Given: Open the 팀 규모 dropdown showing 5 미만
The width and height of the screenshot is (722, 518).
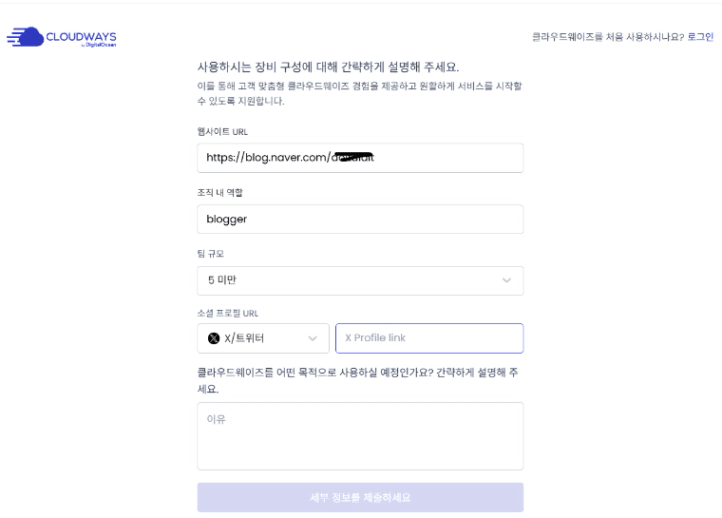Looking at the screenshot, I should click(x=360, y=280).
